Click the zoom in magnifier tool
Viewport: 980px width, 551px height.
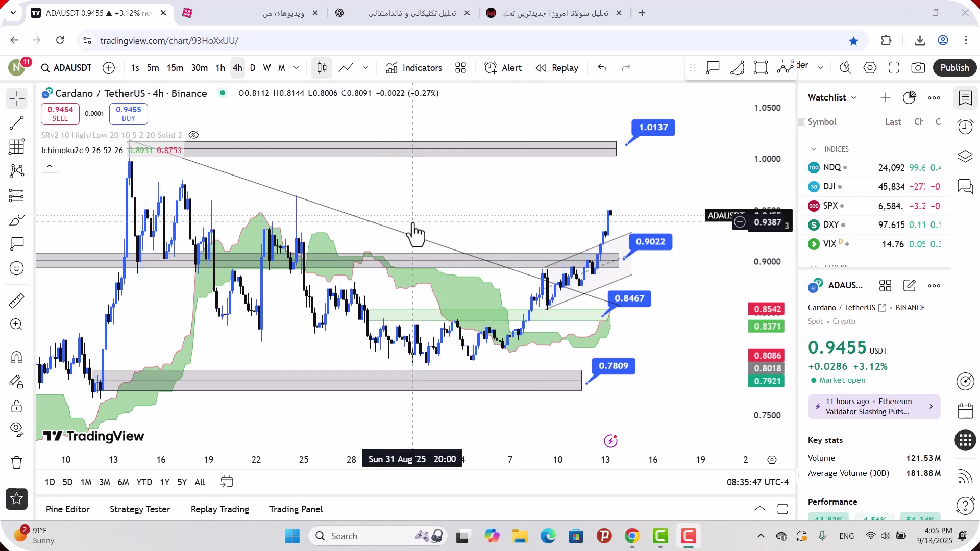17,324
